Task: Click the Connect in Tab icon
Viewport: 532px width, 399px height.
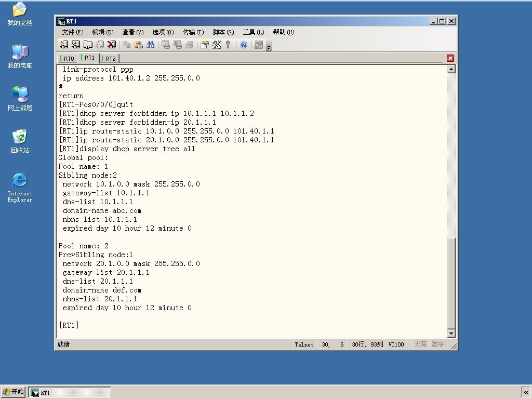Action: [x=88, y=45]
